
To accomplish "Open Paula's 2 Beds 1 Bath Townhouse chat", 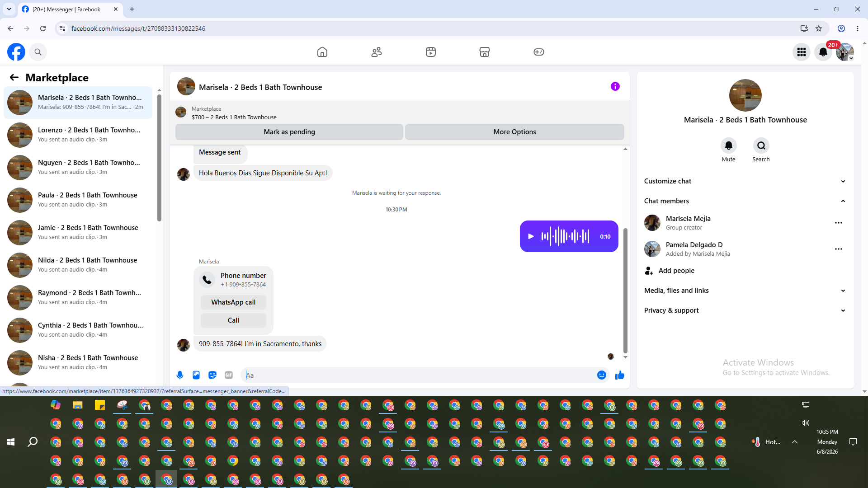I will 78,200.
